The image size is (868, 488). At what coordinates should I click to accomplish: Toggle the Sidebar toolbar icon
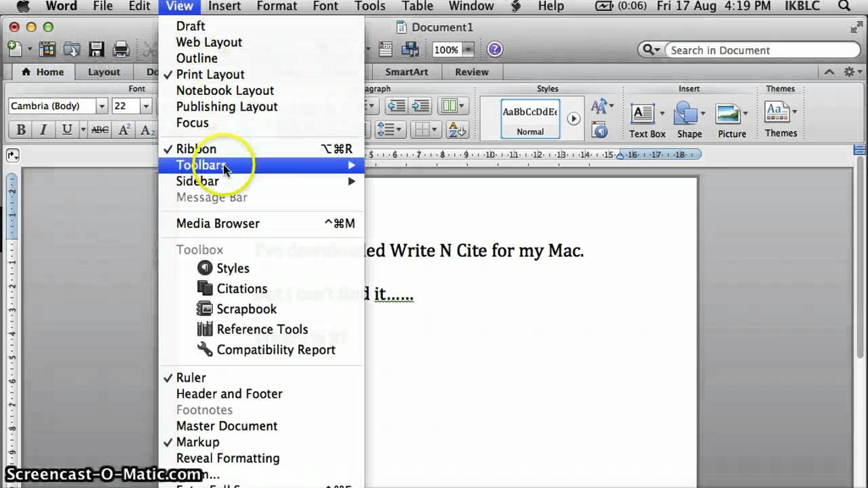(x=385, y=49)
